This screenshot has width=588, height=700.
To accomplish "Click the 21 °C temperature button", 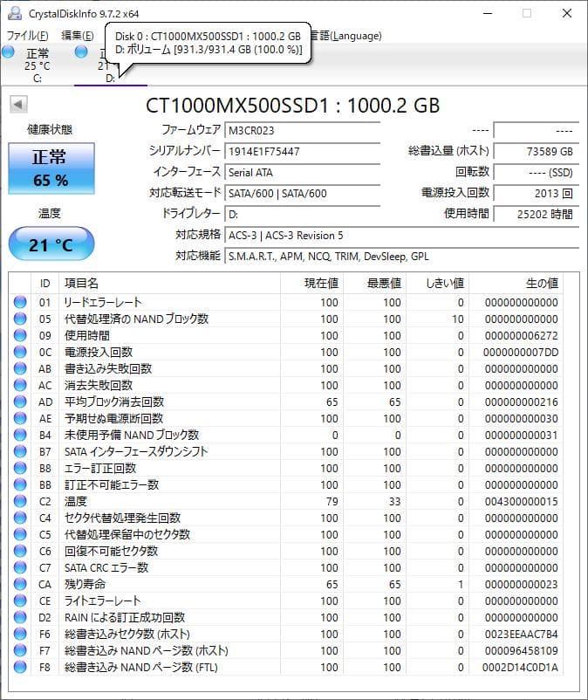I will click(x=51, y=244).
